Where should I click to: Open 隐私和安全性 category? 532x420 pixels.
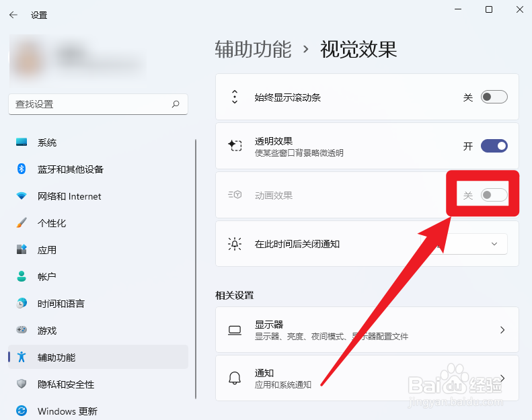click(98, 384)
